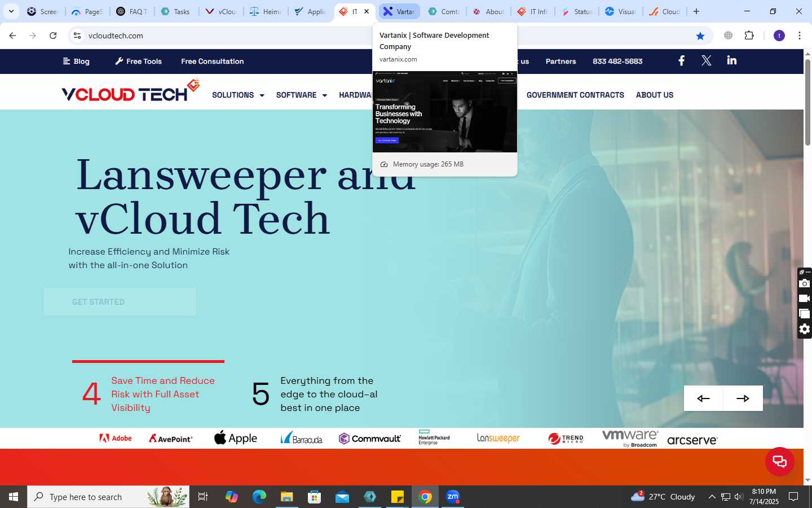Click the vcloudtech.com address bar
Screen dimensions: 812x508
pos(389,36)
